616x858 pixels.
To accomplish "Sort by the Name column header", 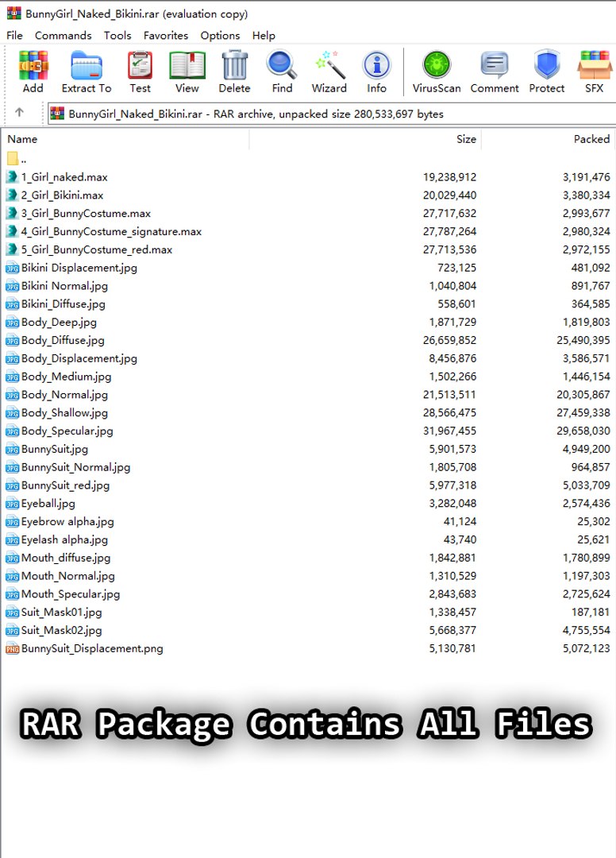I will click(125, 139).
